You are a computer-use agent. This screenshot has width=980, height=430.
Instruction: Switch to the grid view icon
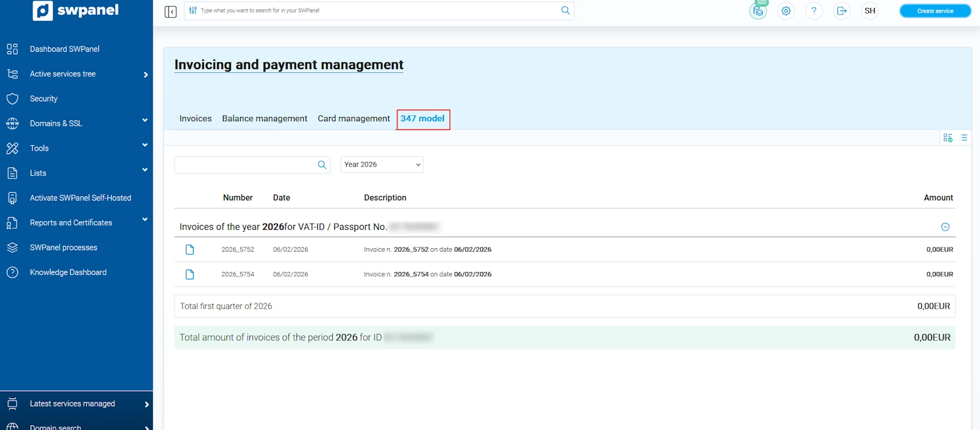(948, 138)
